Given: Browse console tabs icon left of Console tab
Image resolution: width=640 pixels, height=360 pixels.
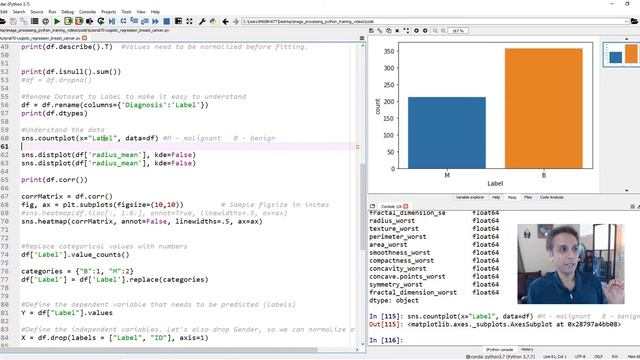Looking at the screenshot, I should (372, 207).
